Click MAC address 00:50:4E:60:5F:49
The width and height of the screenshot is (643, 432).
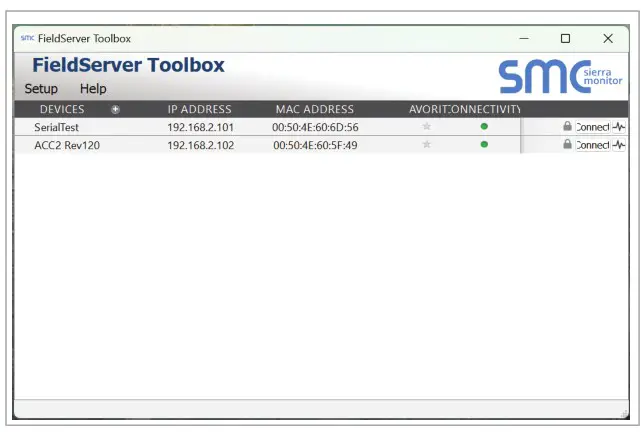315,145
